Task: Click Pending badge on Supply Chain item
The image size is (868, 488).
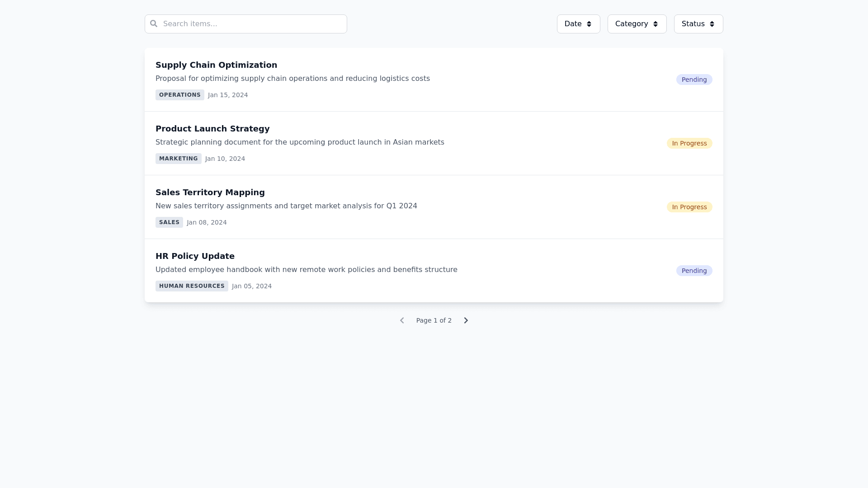Action: [694, 80]
